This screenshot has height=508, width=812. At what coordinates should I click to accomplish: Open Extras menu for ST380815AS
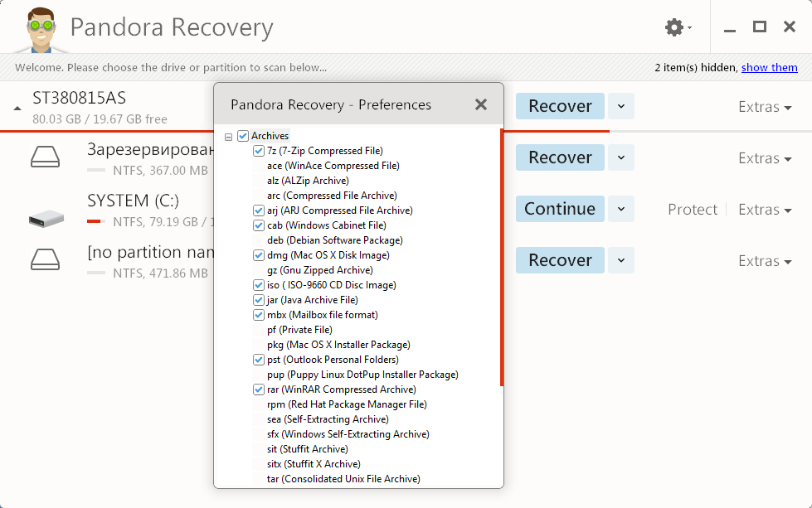(765, 107)
